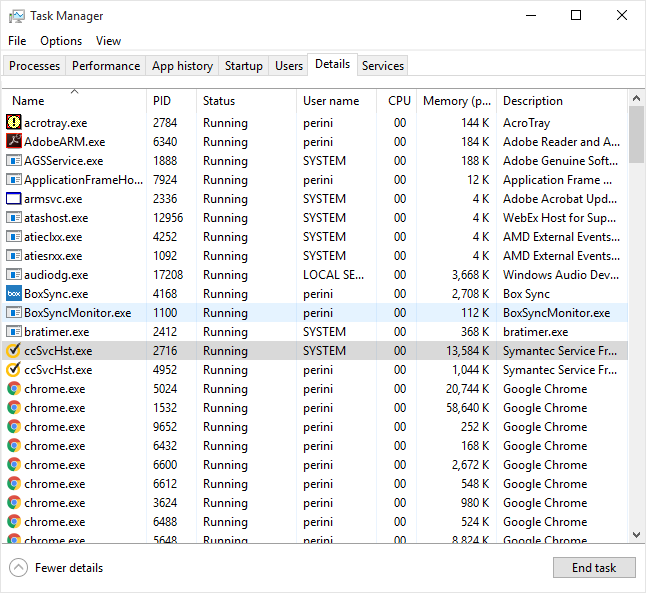Click the vertical scrollbar down arrow
Viewport: 646px width, 593px height.
pos(637,535)
